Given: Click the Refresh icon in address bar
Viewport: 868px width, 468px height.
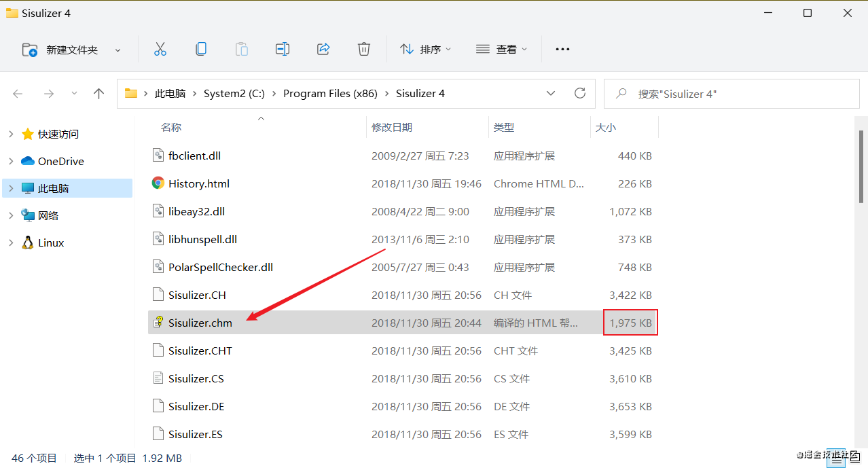Looking at the screenshot, I should pos(580,93).
